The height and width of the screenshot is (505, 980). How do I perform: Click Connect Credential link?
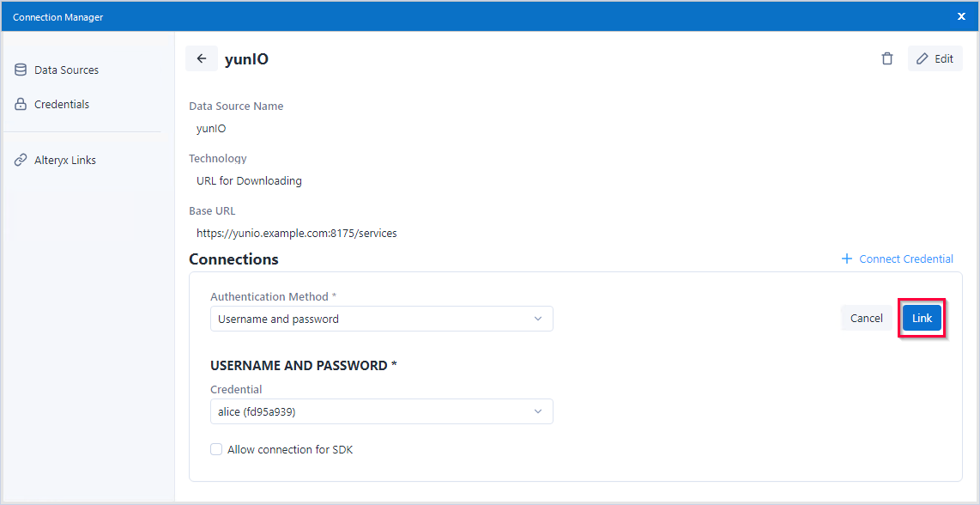[898, 259]
